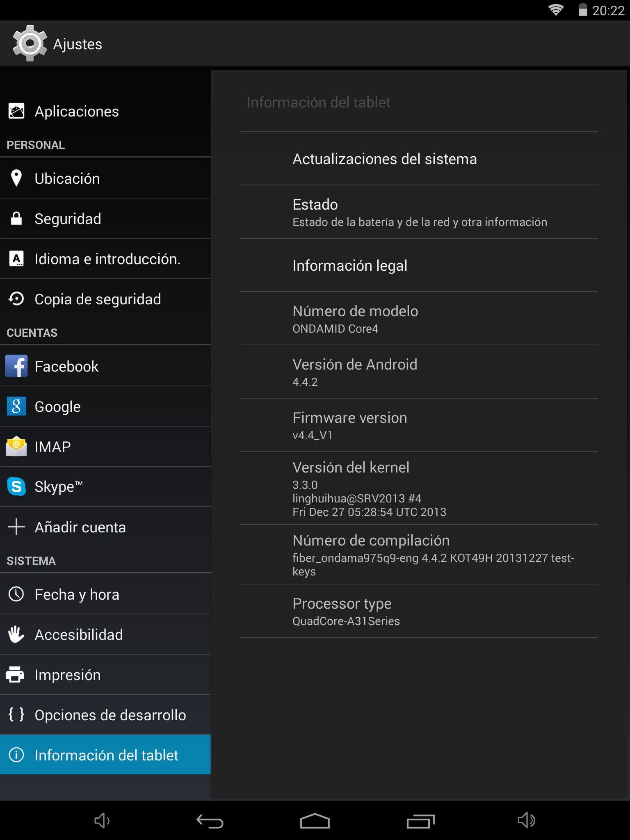Tap the IMAP envelope icon
The height and width of the screenshot is (840, 630).
(x=16, y=446)
